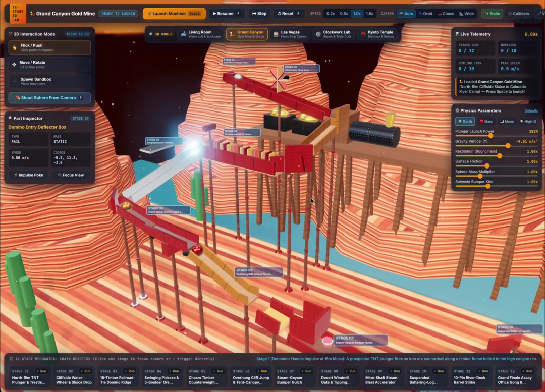Switch camera to Wide mode

pos(467,14)
